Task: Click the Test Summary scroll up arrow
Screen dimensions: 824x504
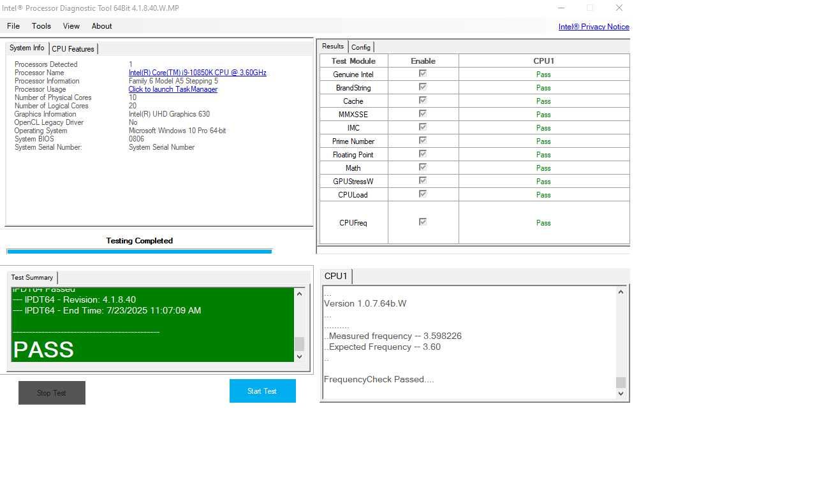Action: click(x=299, y=294)
